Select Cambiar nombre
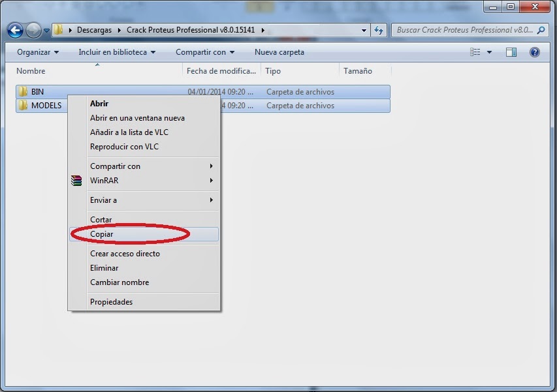Viewport: 557px width, 392px height. [x=144, y=282]
